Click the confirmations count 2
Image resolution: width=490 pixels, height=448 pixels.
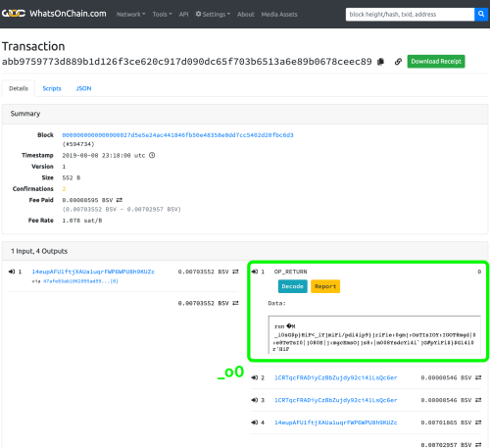64,189
